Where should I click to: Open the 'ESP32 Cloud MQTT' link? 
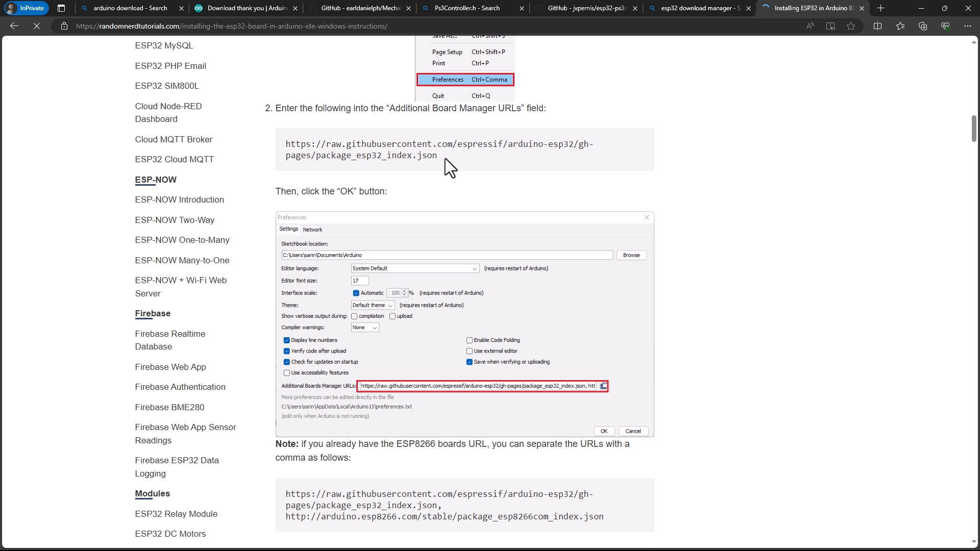(x=174, y=159)
